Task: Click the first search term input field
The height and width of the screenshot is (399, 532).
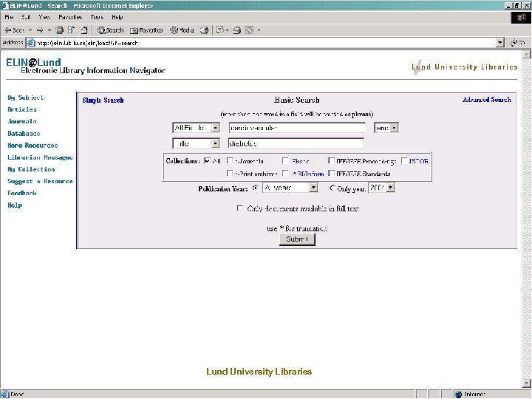Action: (x=297, y=128)
